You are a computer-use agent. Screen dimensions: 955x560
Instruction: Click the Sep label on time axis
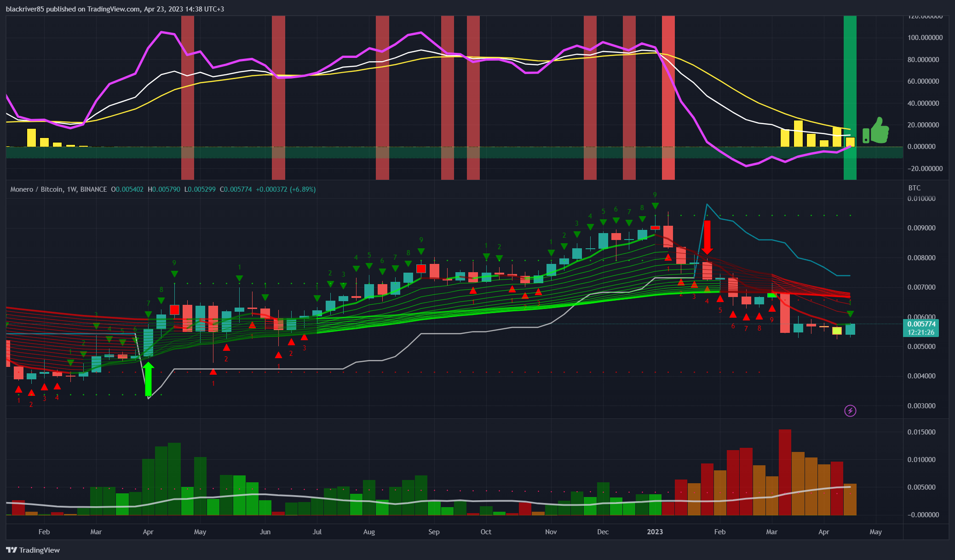click(x=434, y=532)
